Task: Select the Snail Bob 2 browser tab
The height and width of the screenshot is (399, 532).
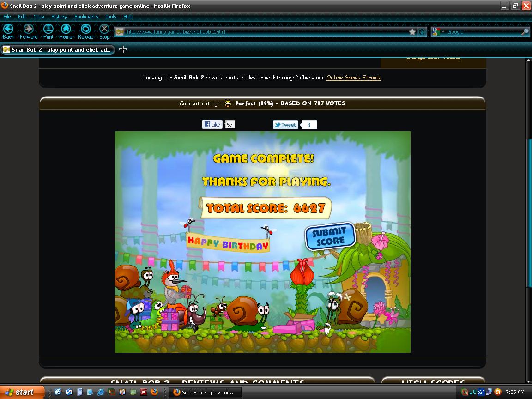Action: click(x=58, y=50)
